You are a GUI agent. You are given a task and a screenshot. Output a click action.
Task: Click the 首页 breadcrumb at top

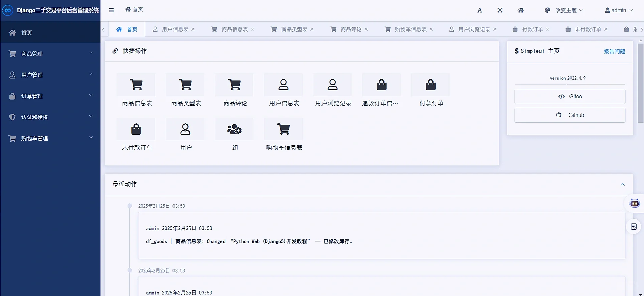pyautogui.click(x=134, y=9)
